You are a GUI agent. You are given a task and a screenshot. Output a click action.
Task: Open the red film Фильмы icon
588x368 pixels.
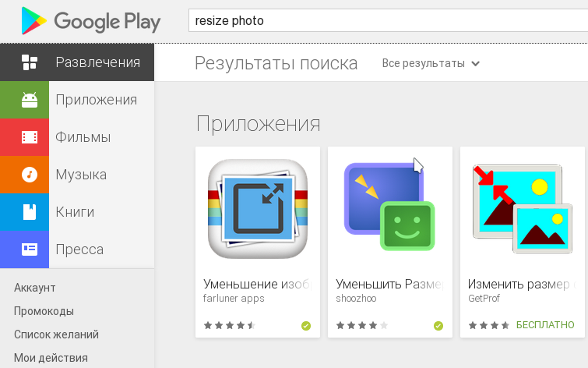30,137
